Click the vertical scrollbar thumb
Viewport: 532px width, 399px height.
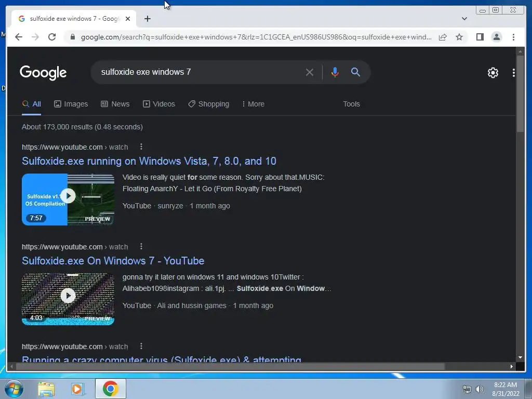tap(520, 94)
